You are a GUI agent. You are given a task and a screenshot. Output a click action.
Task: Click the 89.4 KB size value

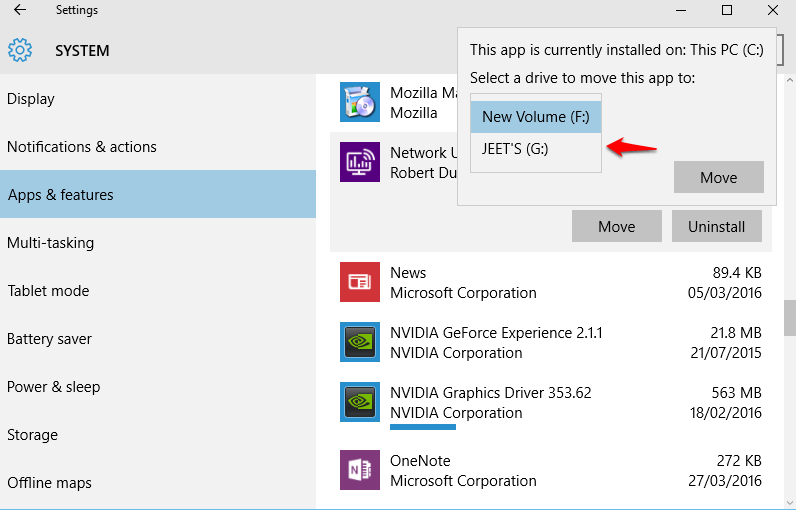(737, 273)
